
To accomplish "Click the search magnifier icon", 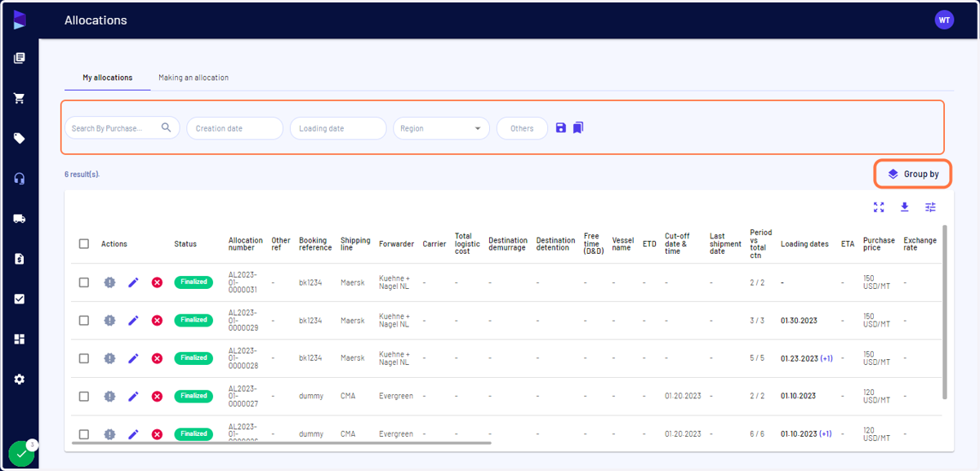I will click(167, 127).
